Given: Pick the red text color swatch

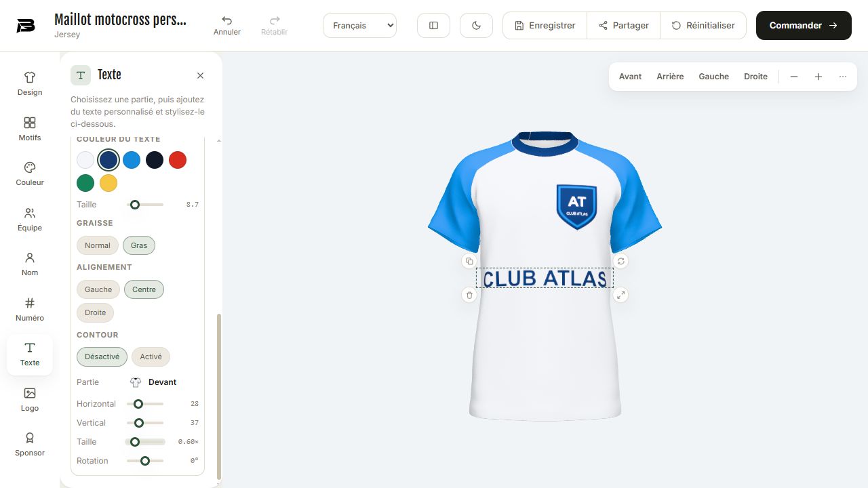Looking at the screenshot, I should pyautogui.click(x=178, y=160).
